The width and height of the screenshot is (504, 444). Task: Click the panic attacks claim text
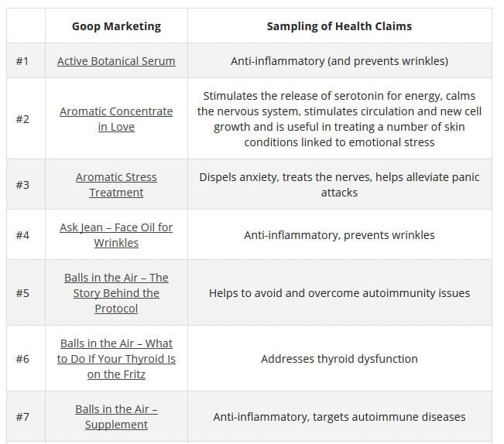[x=339, y=185]
